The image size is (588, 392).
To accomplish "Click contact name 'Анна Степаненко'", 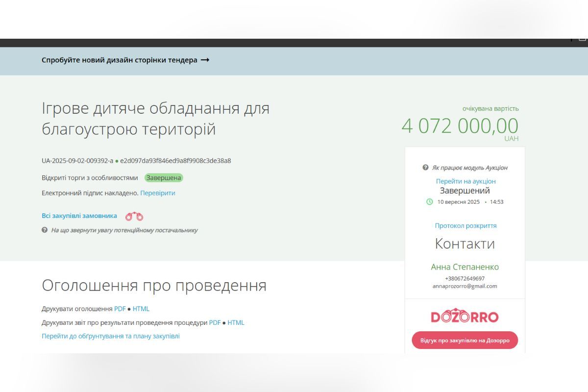I will pos(465,267).
